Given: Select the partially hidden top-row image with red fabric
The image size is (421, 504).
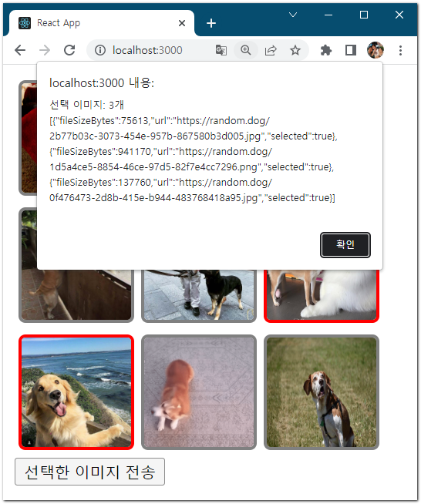Looking at the screenshot, I should (x=29, y=138).
